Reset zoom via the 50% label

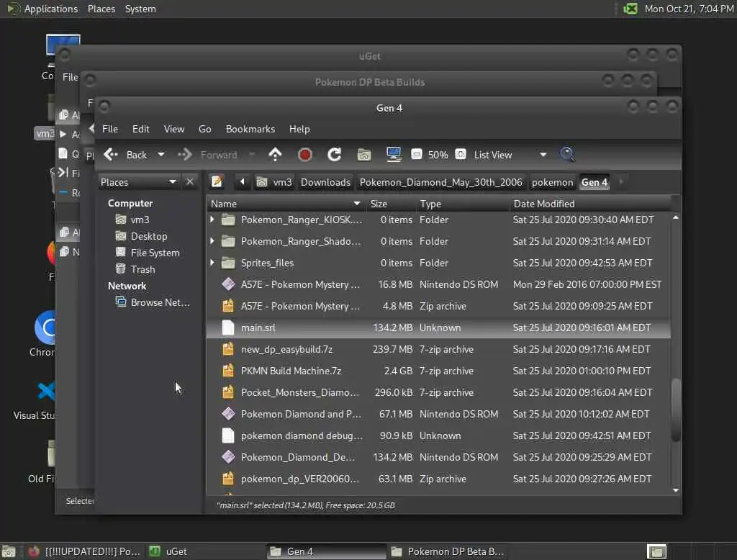(x=438, y=155)
